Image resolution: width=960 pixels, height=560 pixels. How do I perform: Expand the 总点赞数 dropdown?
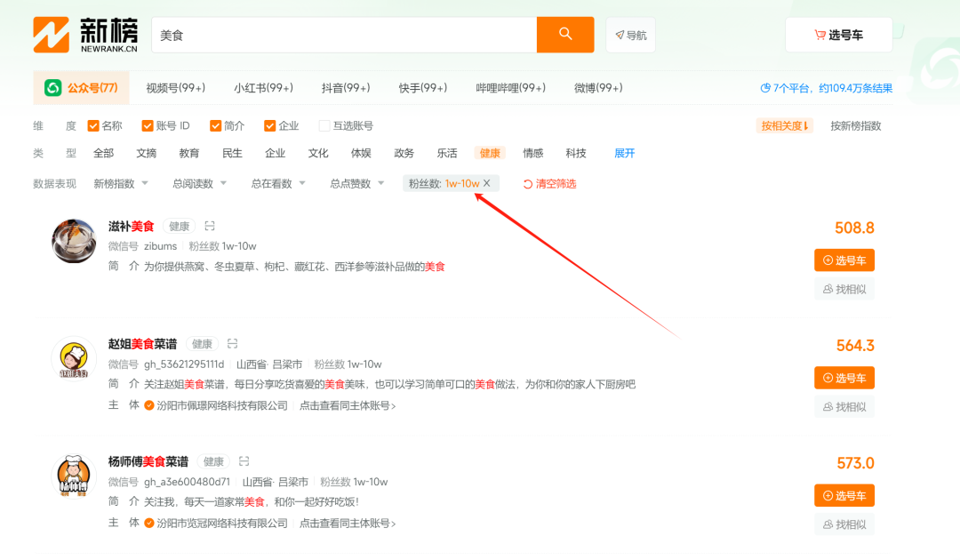356,183
